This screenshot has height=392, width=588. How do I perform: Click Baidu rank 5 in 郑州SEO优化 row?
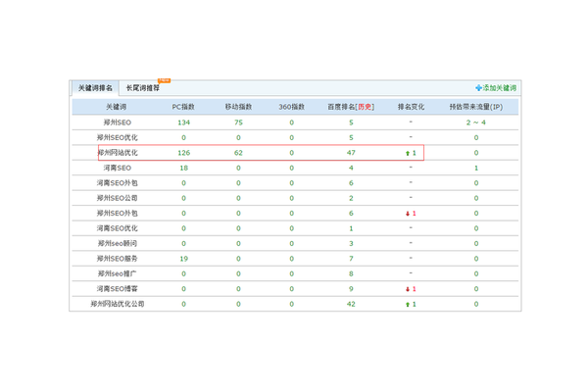point(351,137)
